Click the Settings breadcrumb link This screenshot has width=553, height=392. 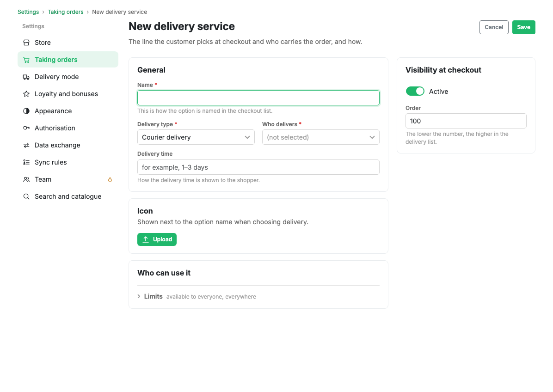(x=28, y=12)
